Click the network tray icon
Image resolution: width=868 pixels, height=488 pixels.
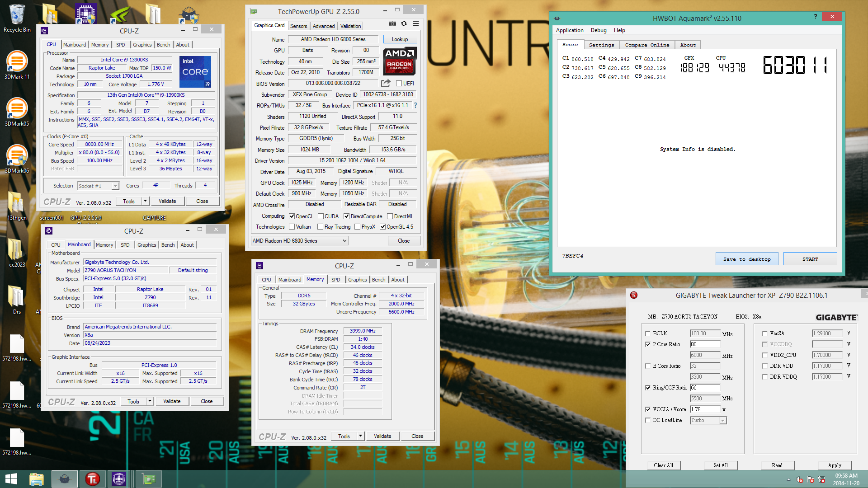pos(821,479)
